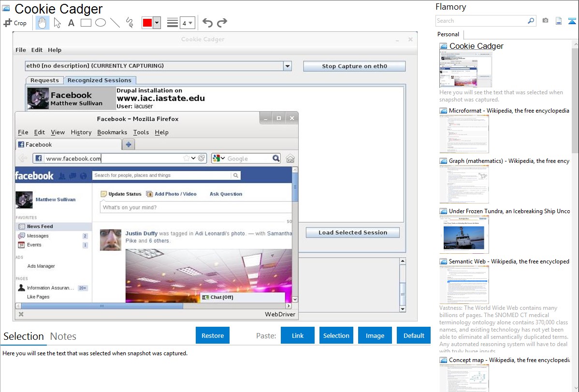Bookmark the page with the star icon
Screen dimensions: 579x392
[x=187, y=158]
